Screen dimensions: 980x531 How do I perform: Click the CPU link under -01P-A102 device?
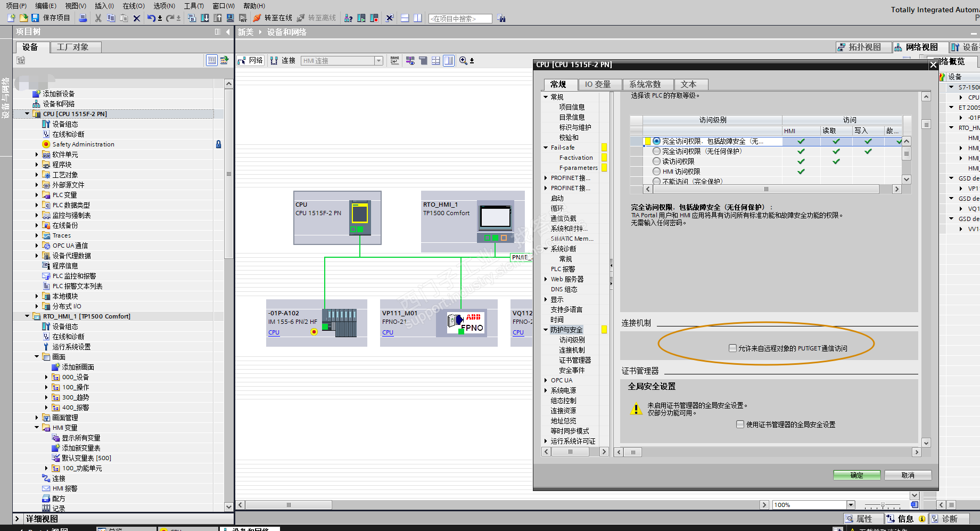tap(274, 332)
